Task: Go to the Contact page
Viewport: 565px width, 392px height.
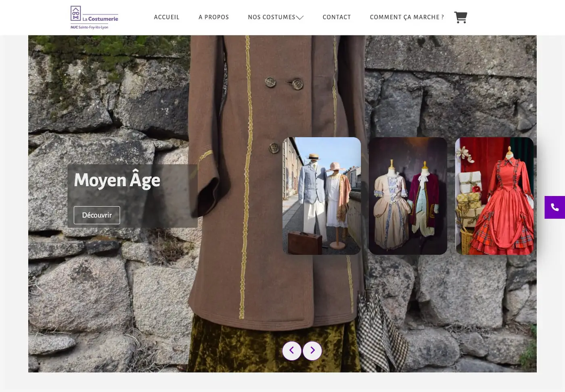Action: click(337, 17)
